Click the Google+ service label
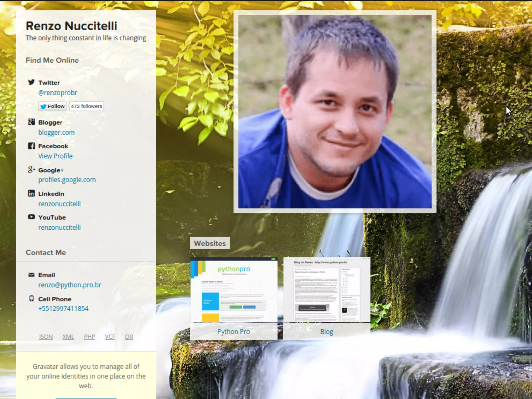Image resolution: width=532 pixels, height=399 pixels. [51, 170]
